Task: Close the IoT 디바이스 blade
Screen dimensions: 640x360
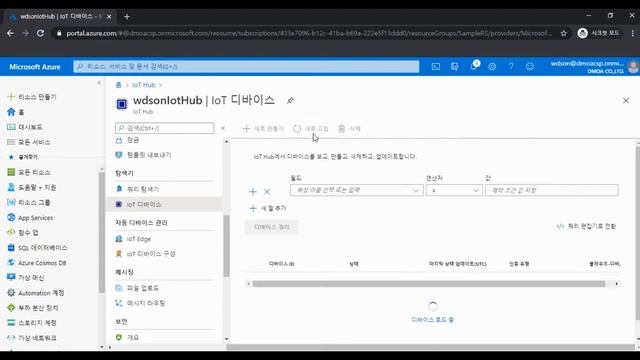Action: click(x=626, y=100)
